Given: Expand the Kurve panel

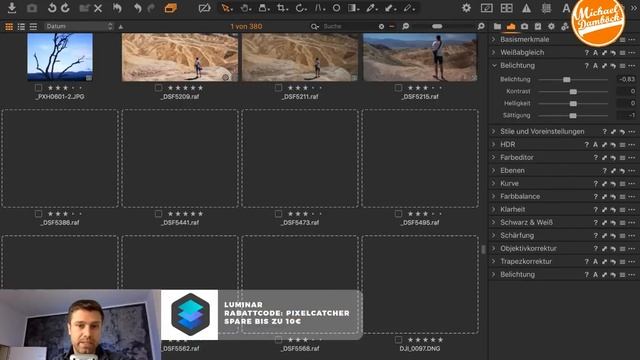Looking at the screenshot, I should pyautogui.click(x=493, y=184).
